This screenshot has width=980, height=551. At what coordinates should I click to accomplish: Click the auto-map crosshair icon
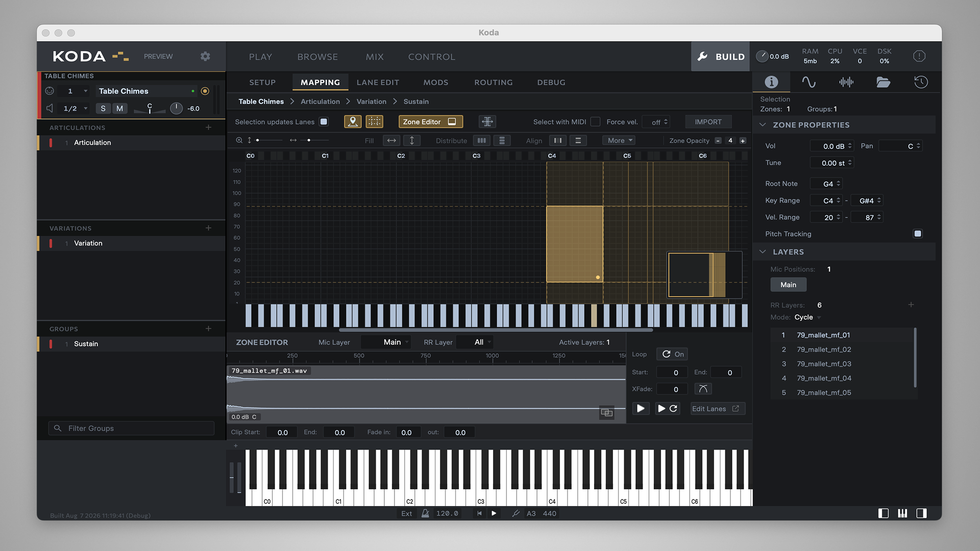pos(487,121)
